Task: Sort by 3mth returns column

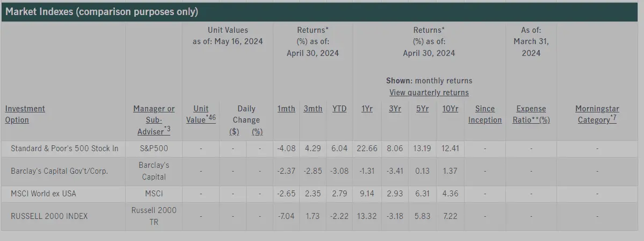Action: 313,109
